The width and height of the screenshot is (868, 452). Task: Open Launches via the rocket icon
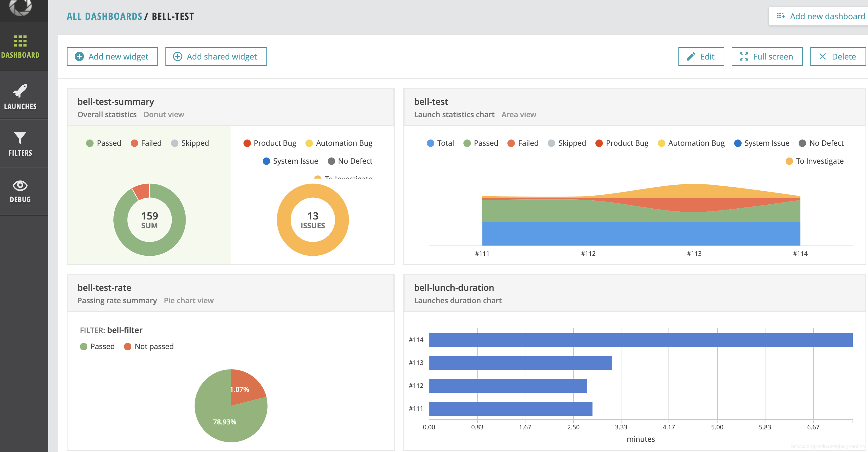tap(20, 91)
